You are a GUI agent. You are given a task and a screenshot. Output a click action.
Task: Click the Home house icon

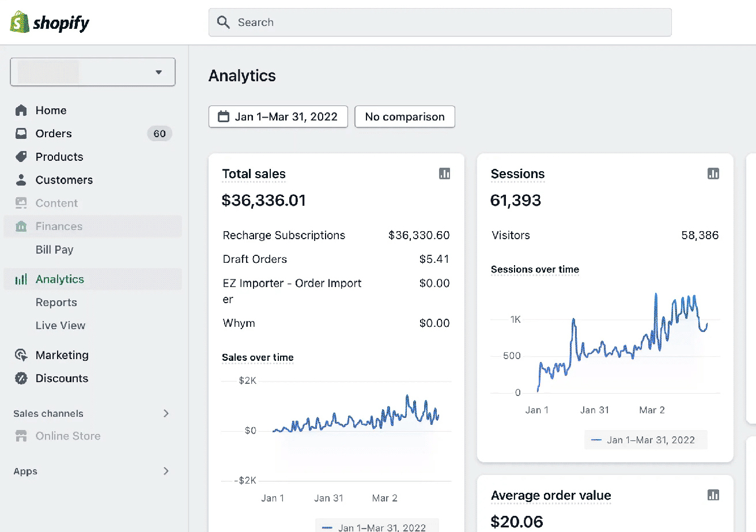pos(21,110)
